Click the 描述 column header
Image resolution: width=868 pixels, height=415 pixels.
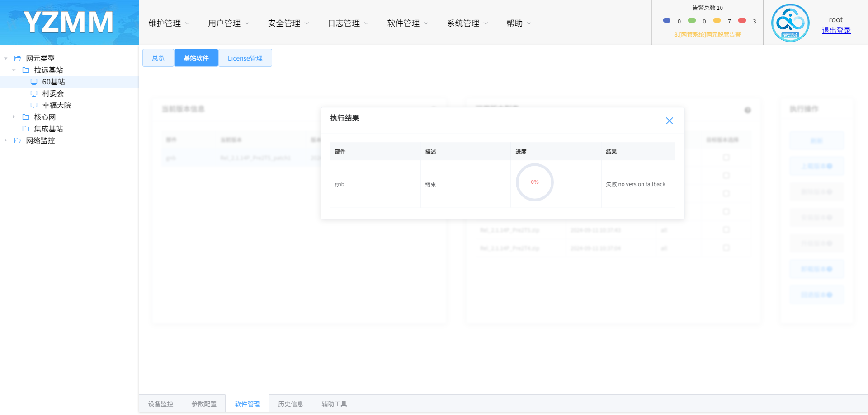pos(466,151)
